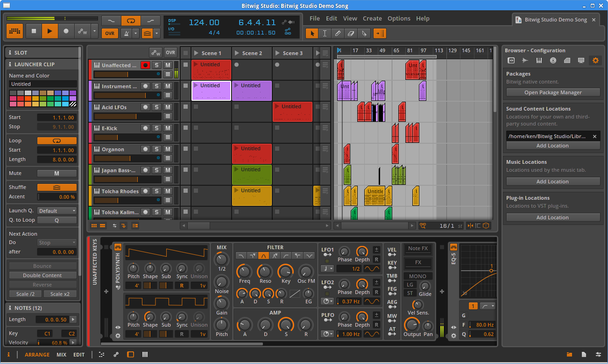Open the Create menu
The image size is (608, 364).
[x=372, y=19]
